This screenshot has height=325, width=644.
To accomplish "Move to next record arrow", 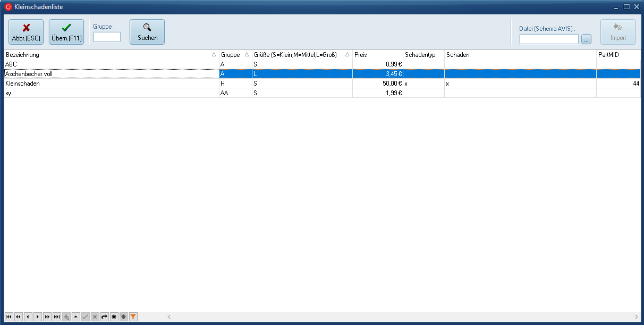I will pos(37,317).
